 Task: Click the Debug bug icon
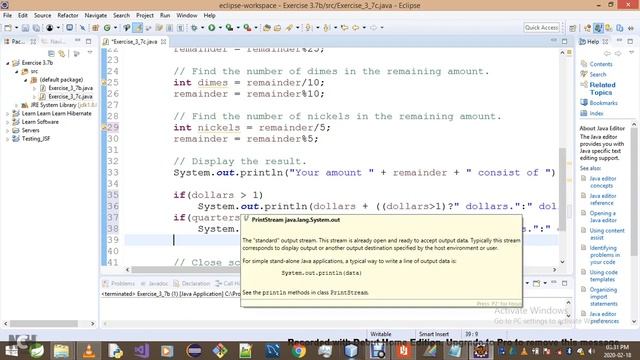point(194,28)
